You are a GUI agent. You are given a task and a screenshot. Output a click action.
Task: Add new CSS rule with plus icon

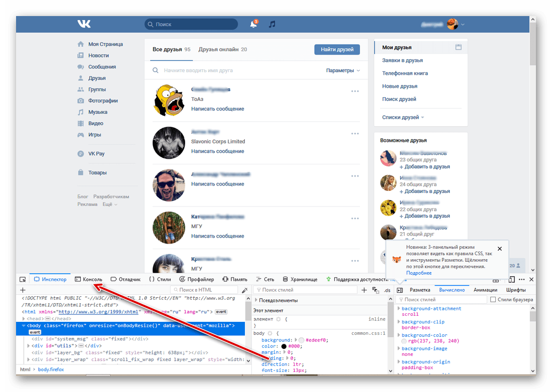[x=364, y=290]
